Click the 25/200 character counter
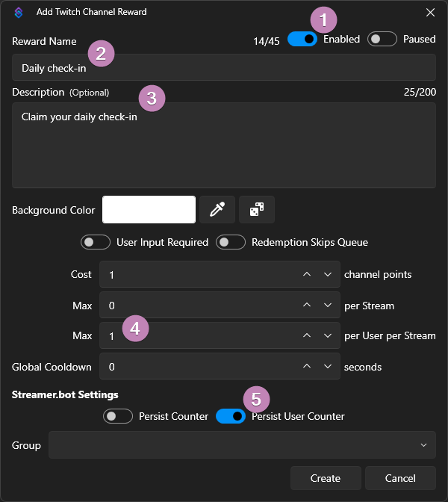 click(x=420, y=92)
